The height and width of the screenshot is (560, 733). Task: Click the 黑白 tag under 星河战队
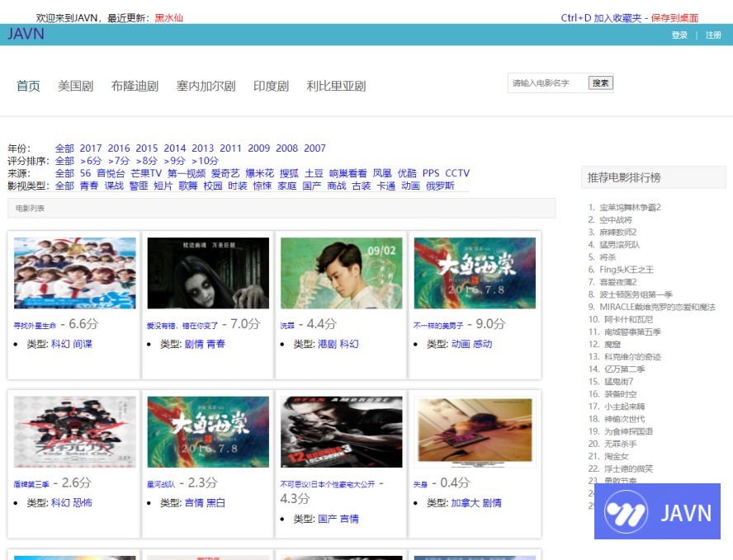pyautogui.click(x=216, y=503)
